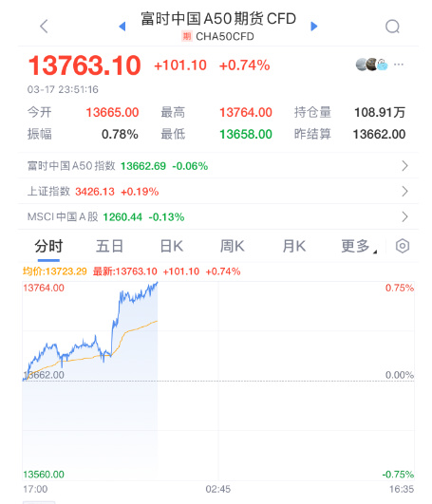Switch to the 五日 tab
Image resolution: width=432 pixels, height=504 pixels.
pos(109,246)
